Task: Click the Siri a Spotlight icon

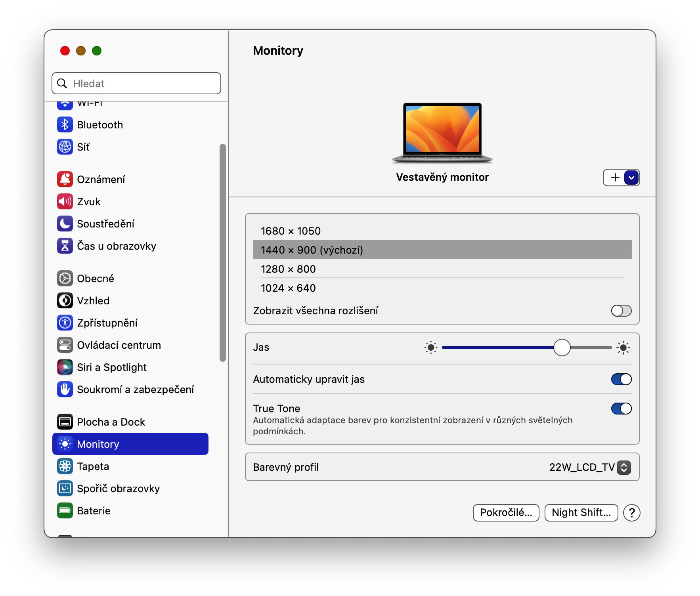Action: (x=65, y=367)
